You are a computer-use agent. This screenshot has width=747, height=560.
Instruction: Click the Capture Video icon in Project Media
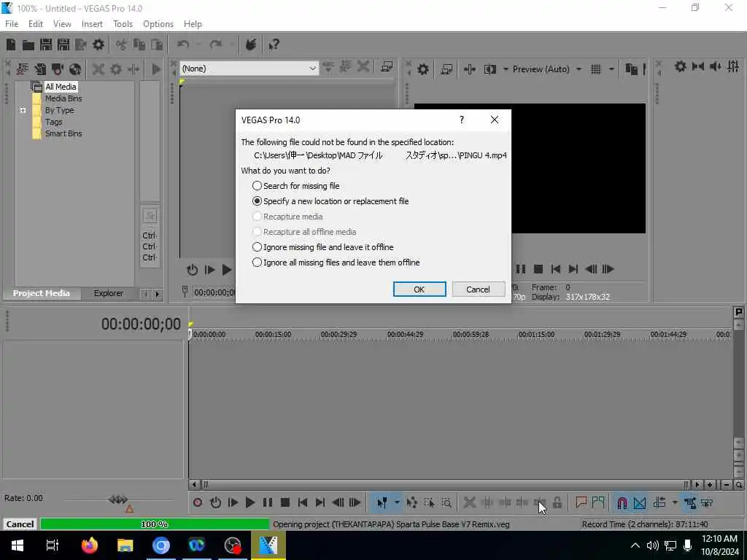point(58,69)
